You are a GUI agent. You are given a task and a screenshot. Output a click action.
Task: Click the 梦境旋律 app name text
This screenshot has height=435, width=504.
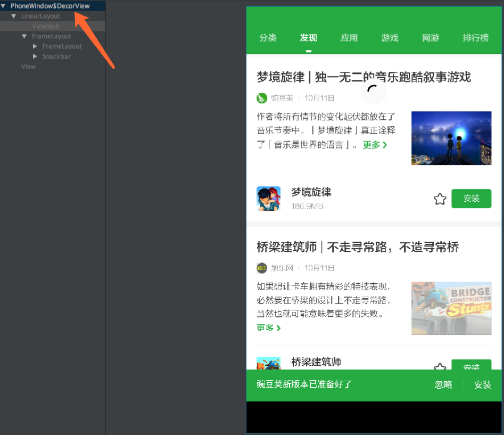(311, 192)
